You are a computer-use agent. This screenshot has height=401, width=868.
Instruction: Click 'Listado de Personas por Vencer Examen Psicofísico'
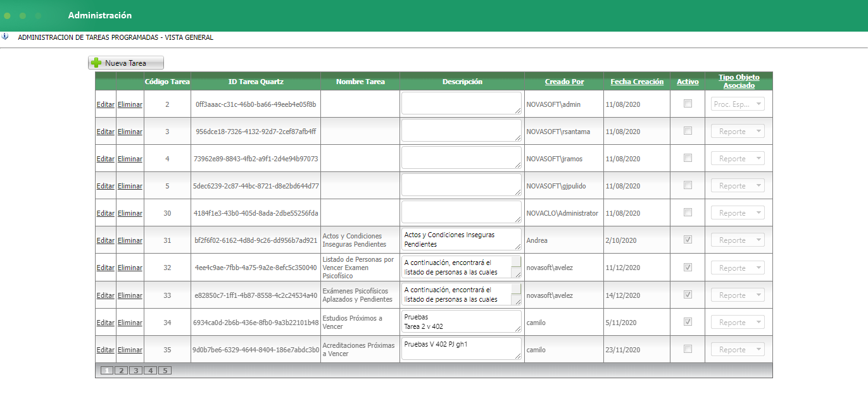358,268
